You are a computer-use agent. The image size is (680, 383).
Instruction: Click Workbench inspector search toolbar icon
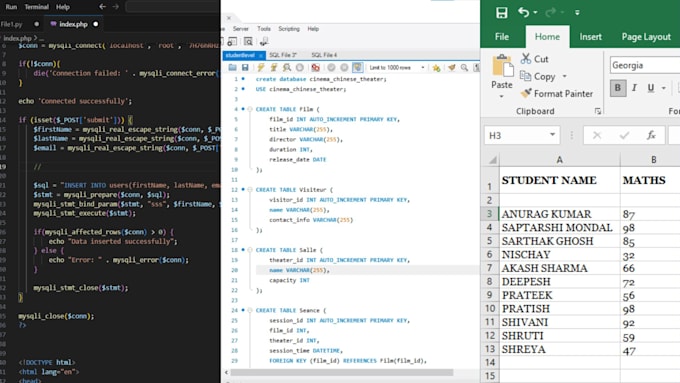click(248, 41)
